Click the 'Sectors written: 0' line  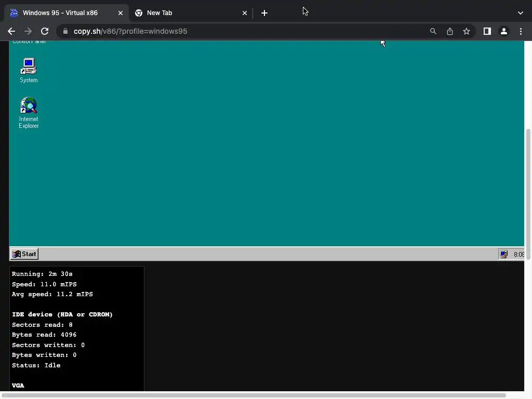[x=48, y=345]
